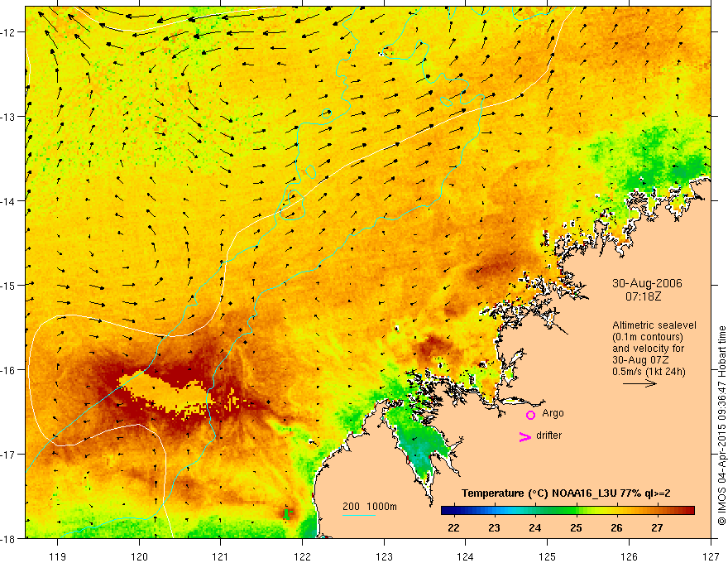The width and height of the screenshot is (728, 563).
Task: Click the latitude tick label -15
Action: (x=9, y=285)
